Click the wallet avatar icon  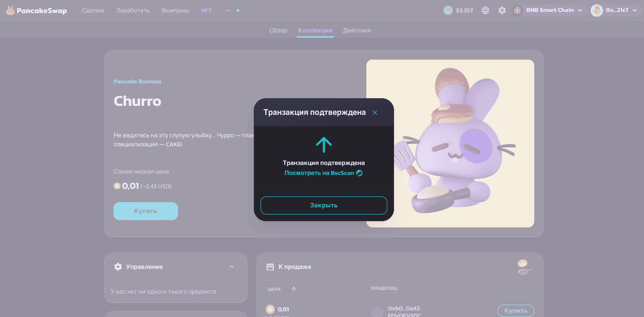point(597,10)
